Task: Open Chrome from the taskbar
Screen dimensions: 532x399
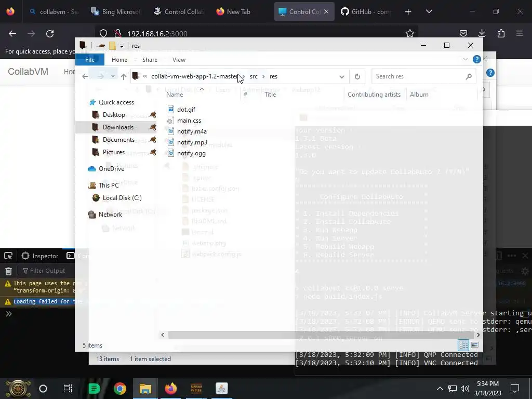Action: (x=120, y=389)
